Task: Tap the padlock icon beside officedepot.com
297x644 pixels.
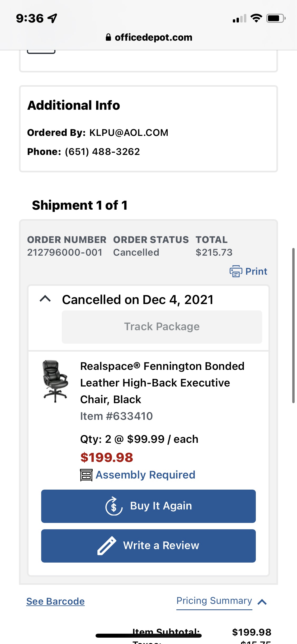Action: pos(108,37)
